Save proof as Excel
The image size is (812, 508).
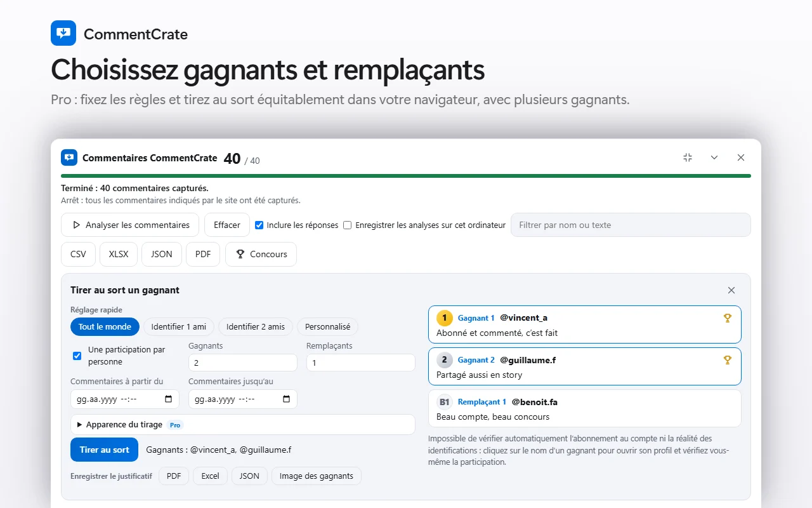(210, 476)
